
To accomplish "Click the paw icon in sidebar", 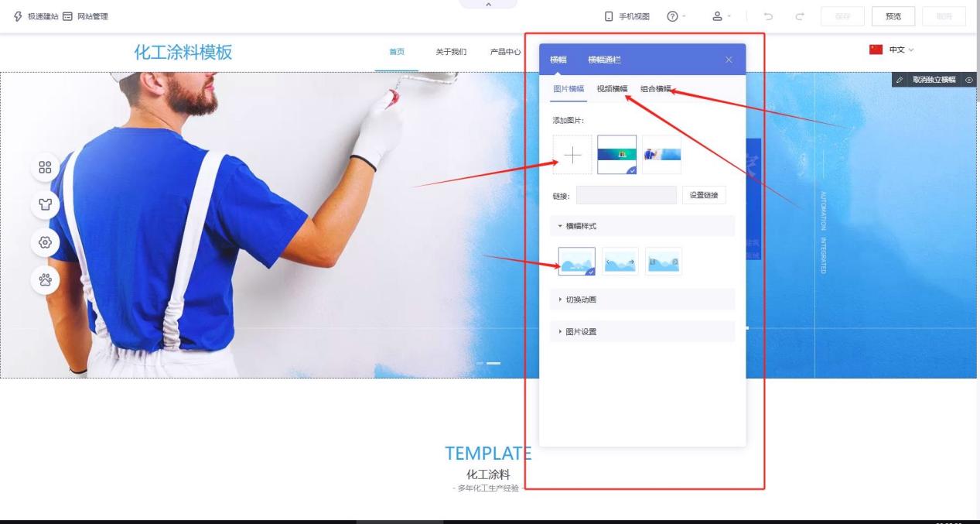I will point(46,279).
